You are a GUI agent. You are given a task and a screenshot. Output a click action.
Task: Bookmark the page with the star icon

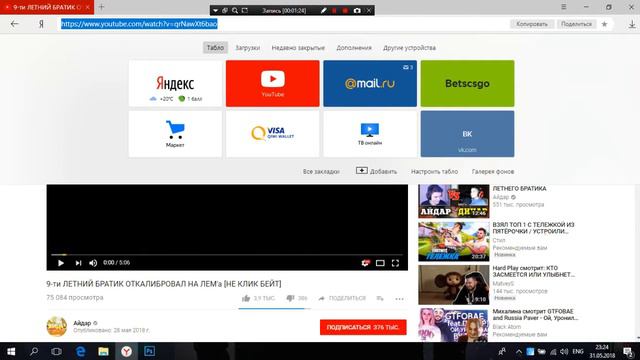click(x=604, y=24)
